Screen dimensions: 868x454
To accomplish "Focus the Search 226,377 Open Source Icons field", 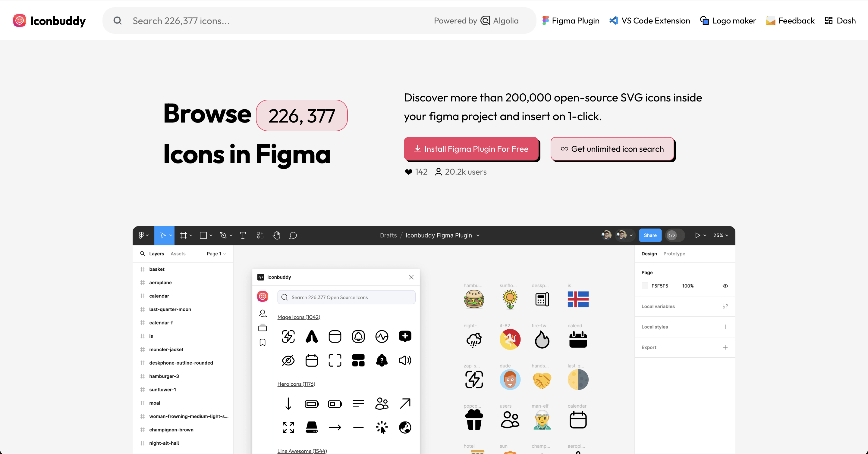I will click(346, 297).
